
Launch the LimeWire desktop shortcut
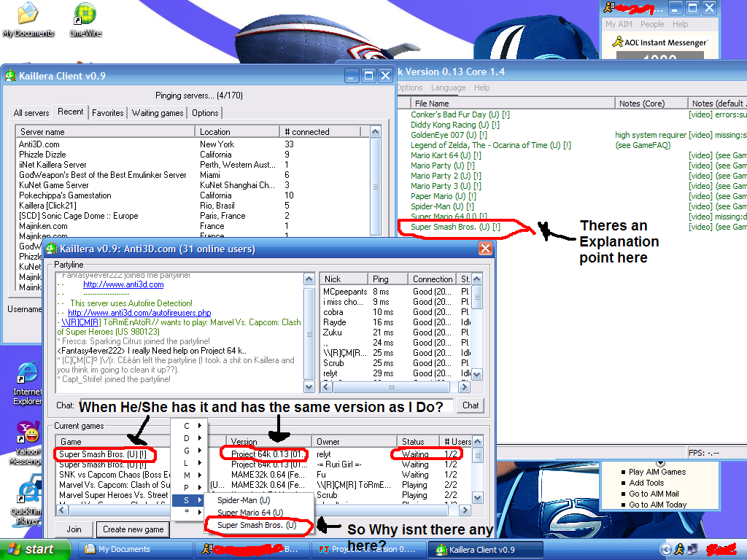click(85, 19)
